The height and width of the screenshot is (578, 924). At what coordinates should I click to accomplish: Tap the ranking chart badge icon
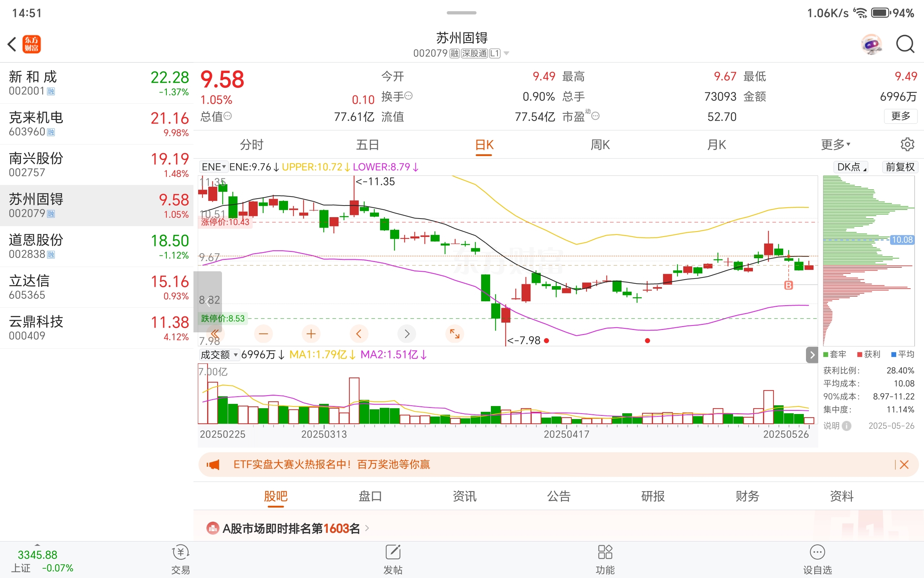click(213, 528)
